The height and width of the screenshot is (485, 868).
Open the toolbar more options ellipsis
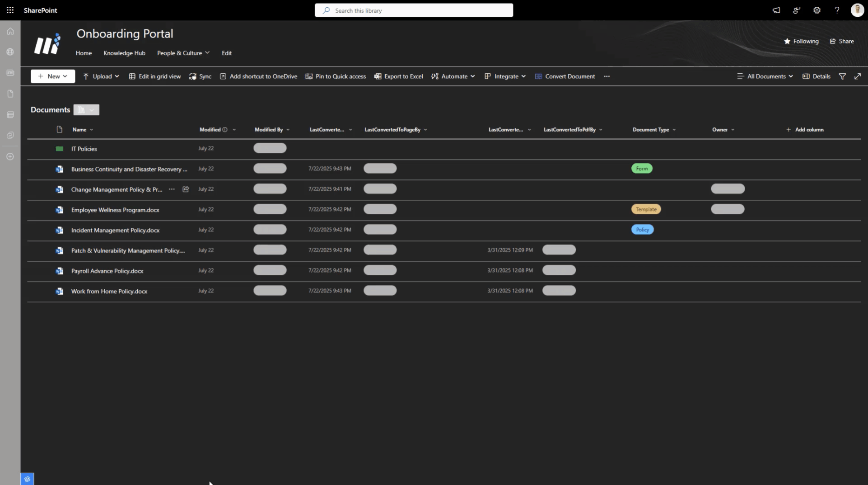pyautogui.click(x=607, y=76)
